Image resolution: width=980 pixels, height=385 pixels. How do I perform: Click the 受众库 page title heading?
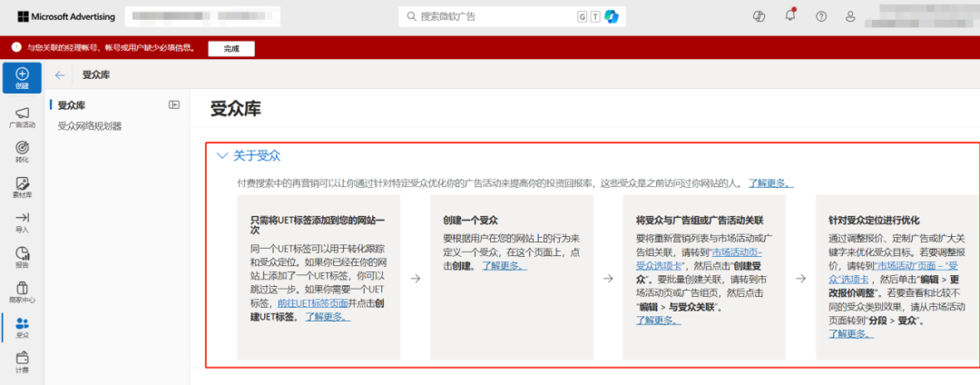tap(236, 108)
